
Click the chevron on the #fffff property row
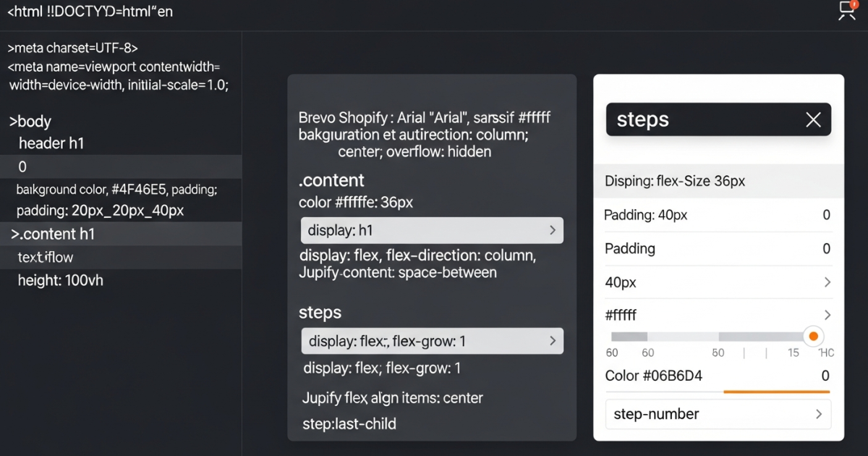[x=826, y=315]
